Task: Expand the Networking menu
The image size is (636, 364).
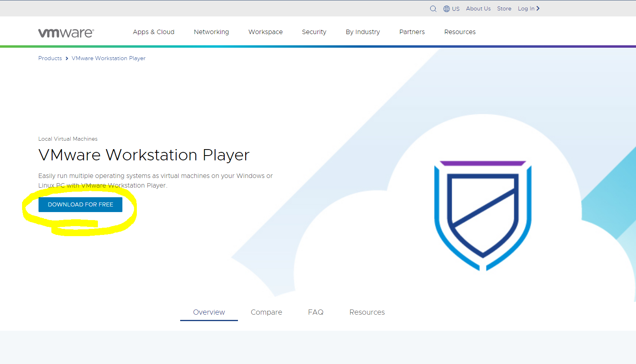Action: pyautogui.click(x=211, y=32)
